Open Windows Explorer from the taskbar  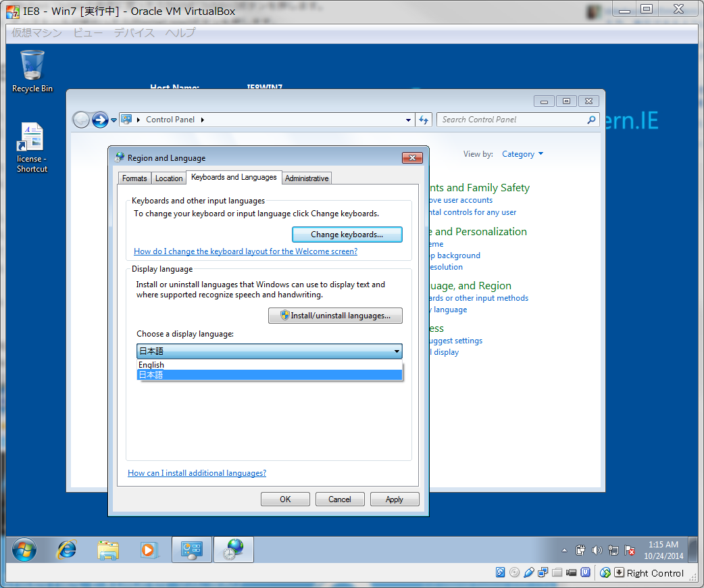pyautogui.click(x=107, y=550)
